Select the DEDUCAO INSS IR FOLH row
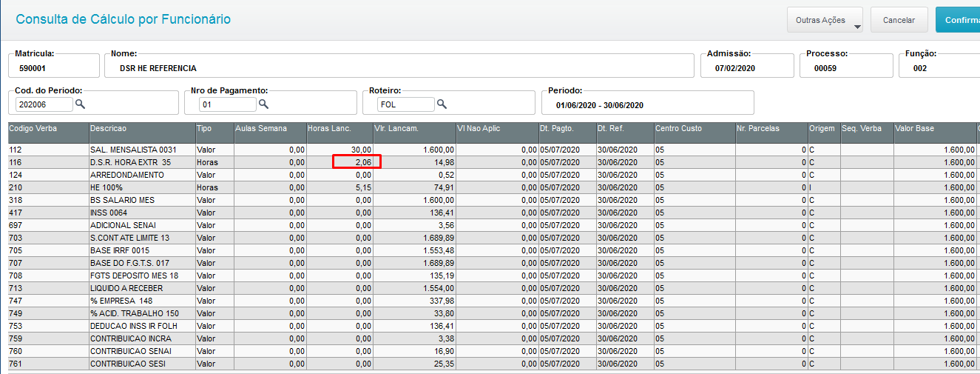 click(x=494, y=326)
